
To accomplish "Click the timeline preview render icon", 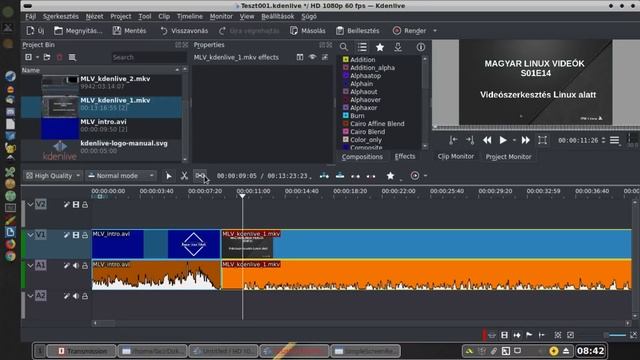I will click(x=415, y=176).
